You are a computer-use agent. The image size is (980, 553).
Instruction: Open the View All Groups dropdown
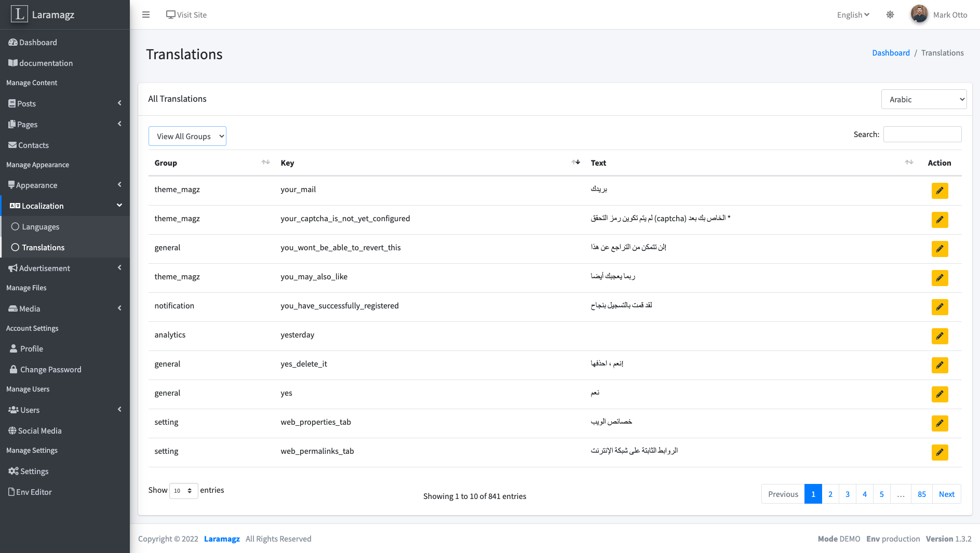[x=187, y=136]
